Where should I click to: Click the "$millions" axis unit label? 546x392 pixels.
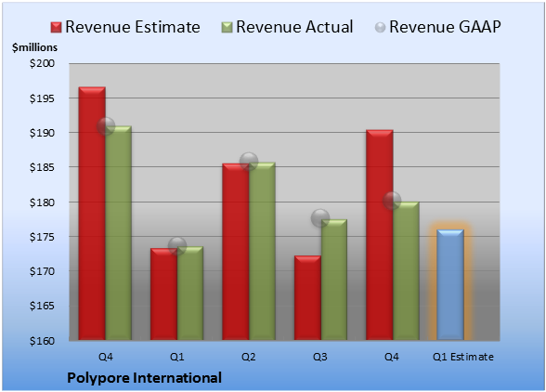34,47
